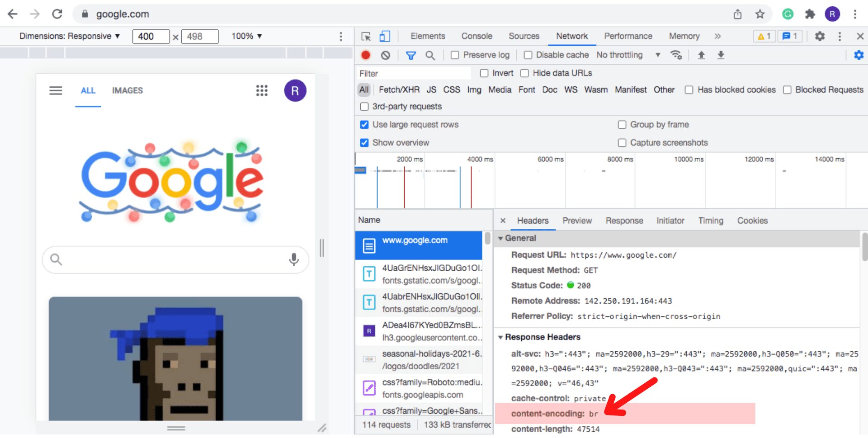Click the red record network log button

[x=366, y=55]
